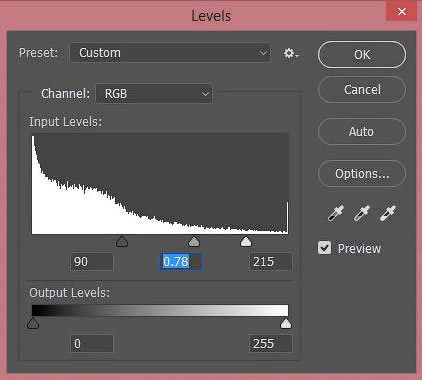
Task: Click the input midtone slider handle
Action: pos(194,241)
